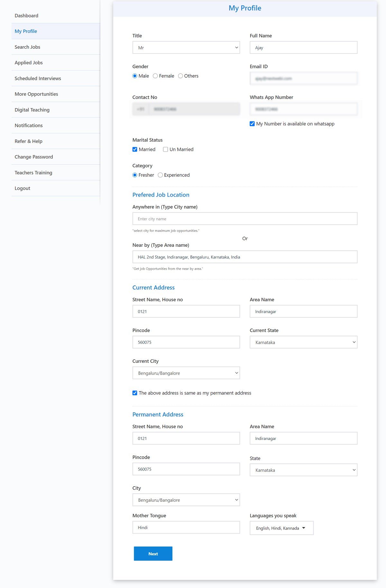Select My Profile in sidebar
The image size is (386, 588).
(56, 31)
